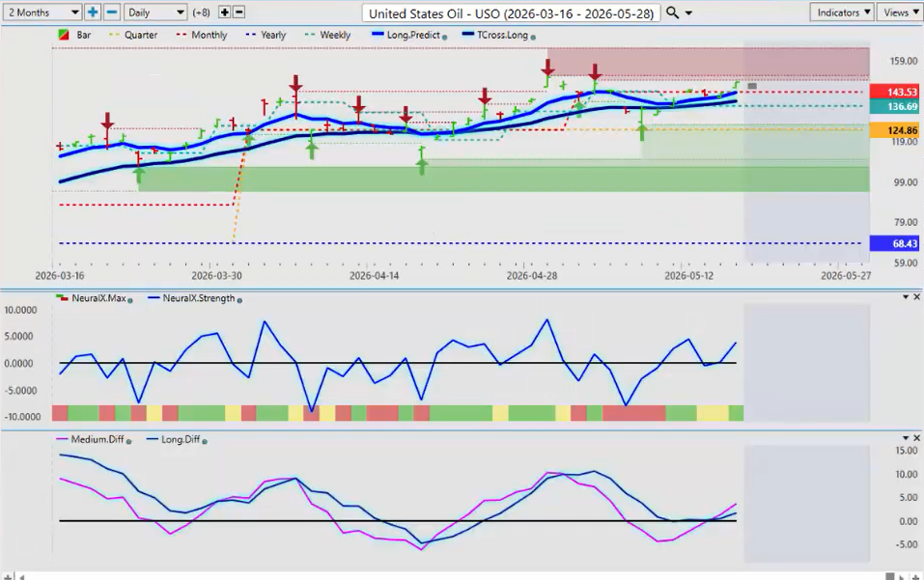Click the blue plus zoom-in button
924x580 pixels.
[93, 13]
